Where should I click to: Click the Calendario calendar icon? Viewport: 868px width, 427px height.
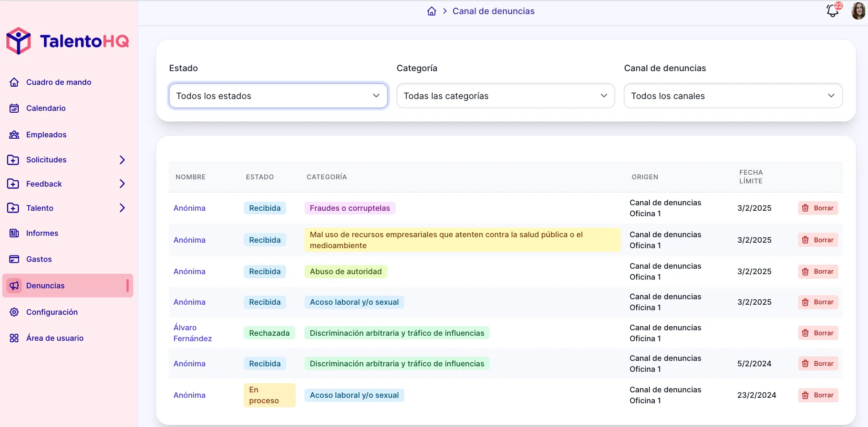coord(14,108)
